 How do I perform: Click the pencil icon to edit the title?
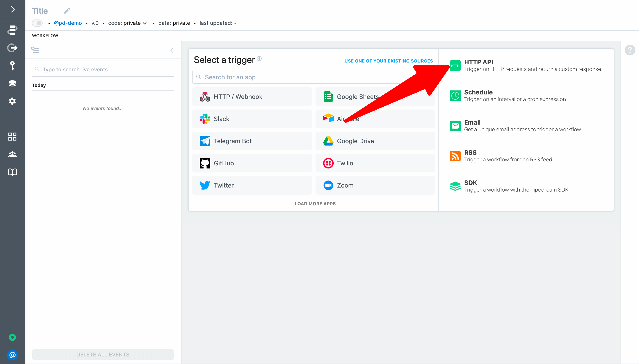67,11
